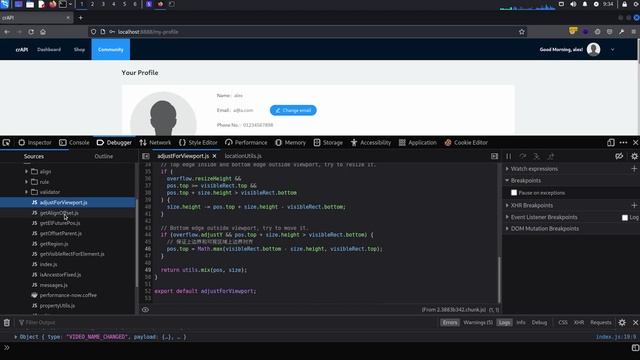
Task: Toggle the Requests console filter
Action: 601,322
